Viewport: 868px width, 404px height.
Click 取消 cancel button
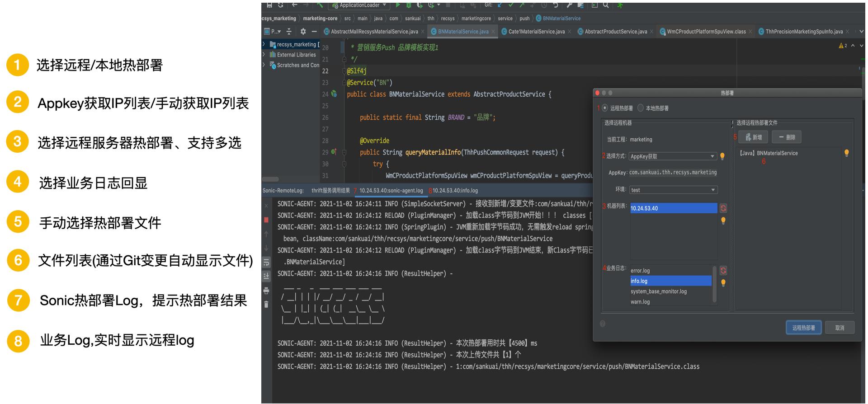coord(840,328)
